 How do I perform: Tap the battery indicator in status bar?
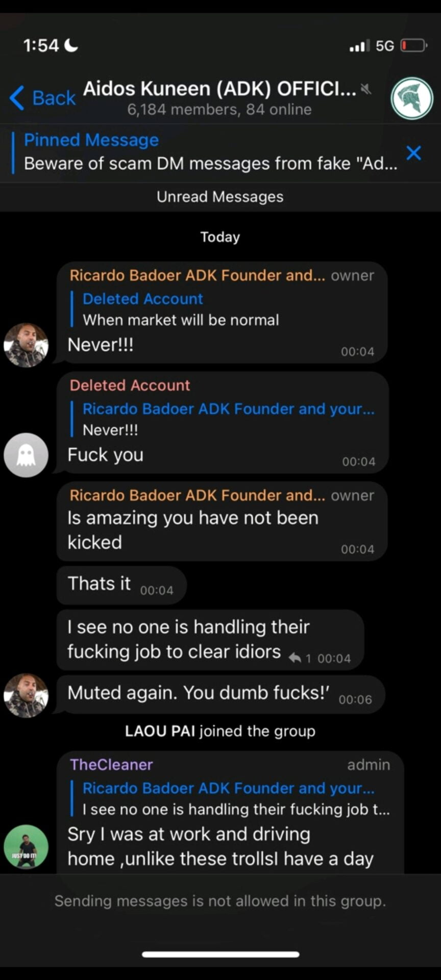[x=413, y=46]
